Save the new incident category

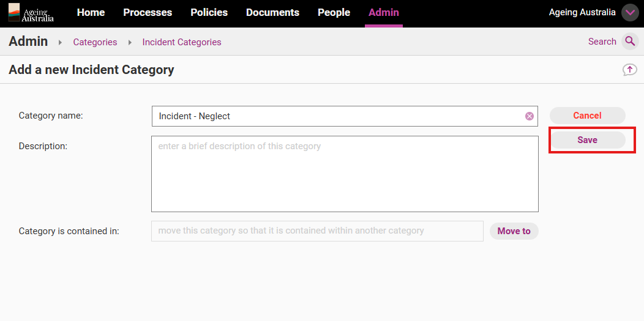pyautogui.click(x=587, y=140)
